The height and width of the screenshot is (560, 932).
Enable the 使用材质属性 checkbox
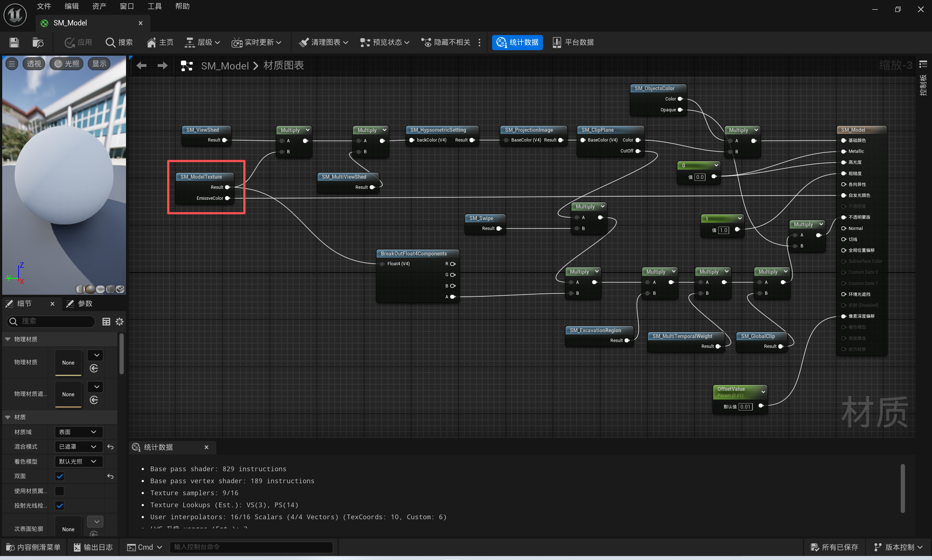(x=60, y=491)
